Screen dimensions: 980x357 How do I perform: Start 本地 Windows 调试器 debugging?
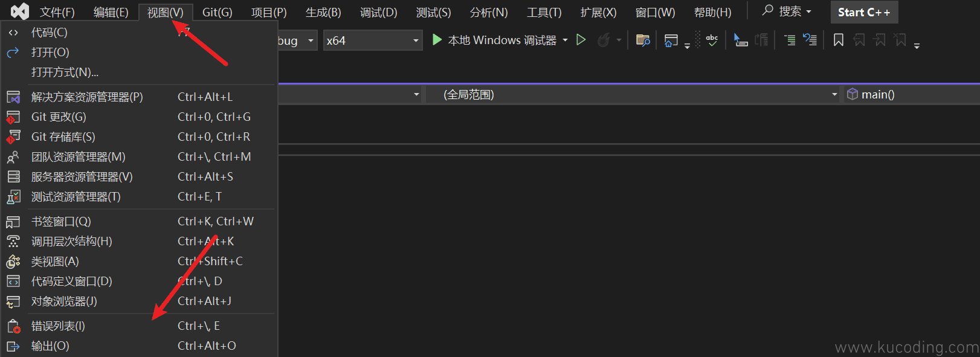click(x=494, y=40)
